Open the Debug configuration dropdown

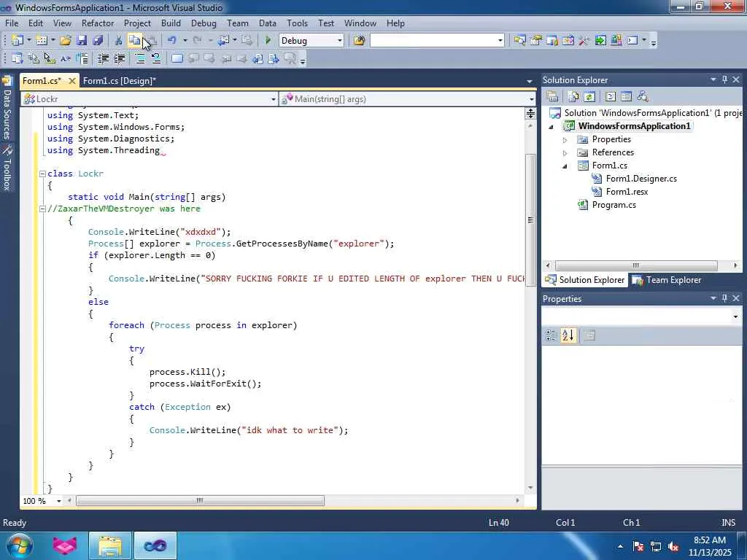click(x=340, y=41)
